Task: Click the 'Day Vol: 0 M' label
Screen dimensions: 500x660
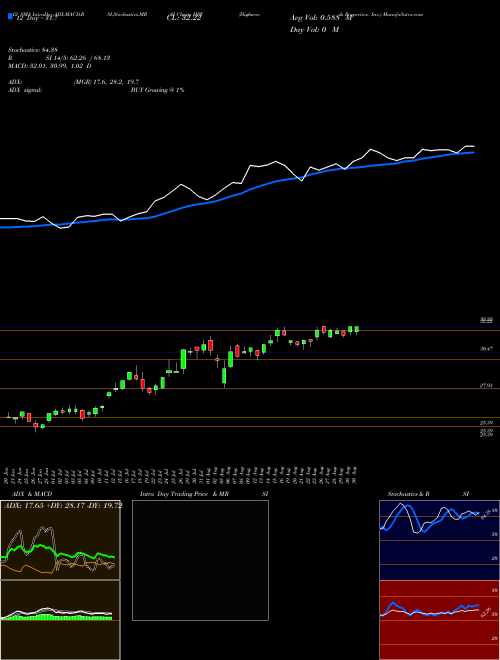Action: coord(314,30)
